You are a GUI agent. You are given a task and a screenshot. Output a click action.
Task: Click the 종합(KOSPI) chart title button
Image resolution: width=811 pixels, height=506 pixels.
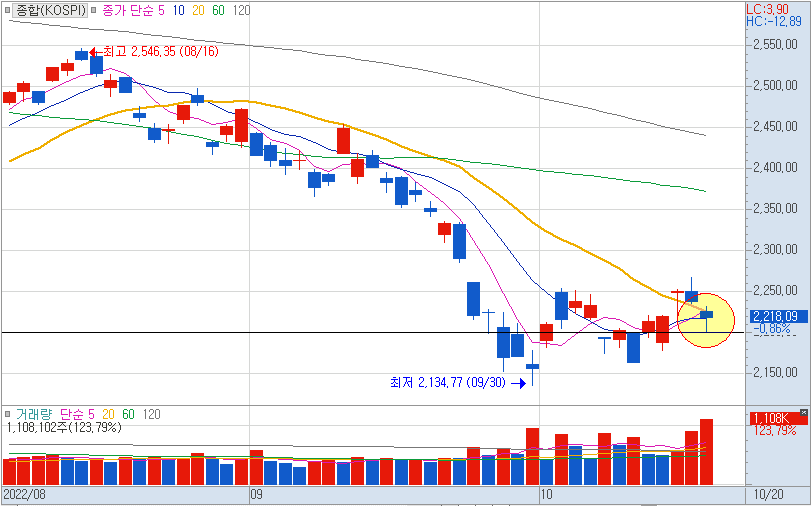[x=50, y=10]
